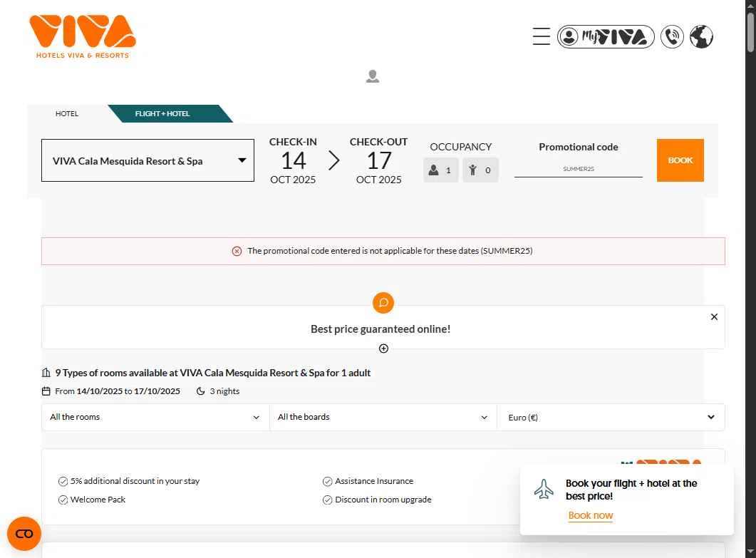Open the All the rooms filter dropdown
Viewport: 756px width, 558px height.
pos(155,417)
